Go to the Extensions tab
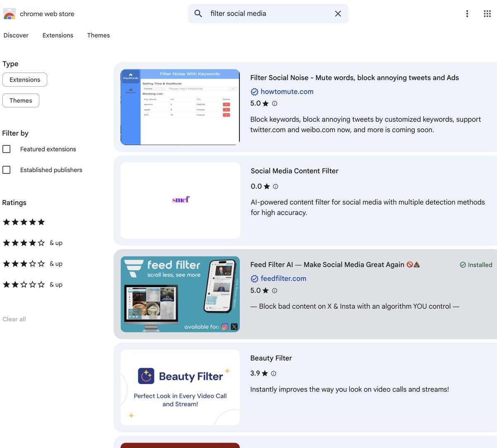The height and width of the screenshot is (448, 497). (58, 36)
